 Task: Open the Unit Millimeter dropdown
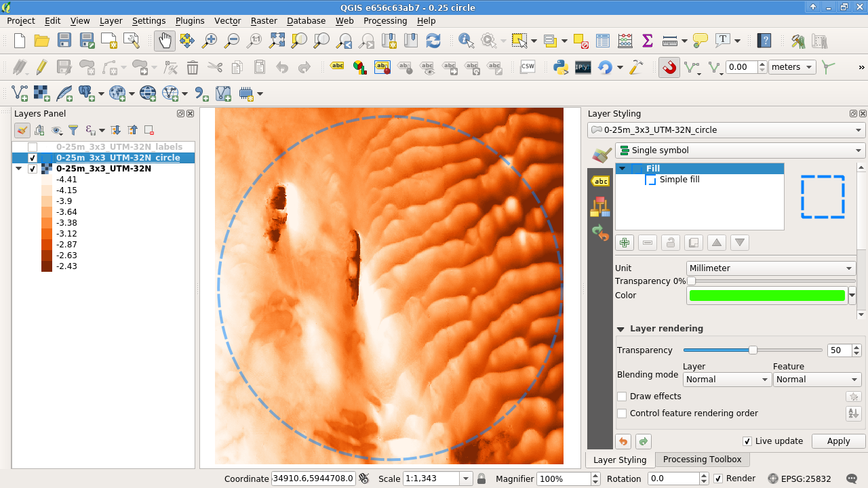coord(771,268)
